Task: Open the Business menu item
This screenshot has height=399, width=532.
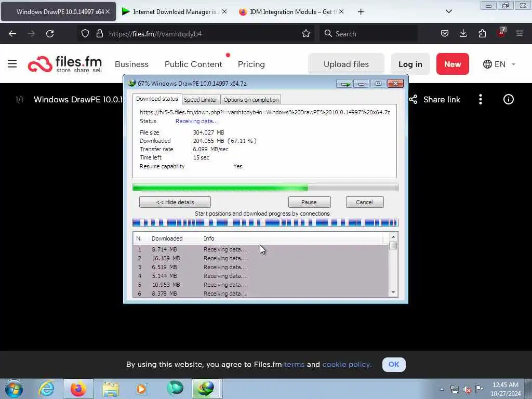Action: click(131, 64)
